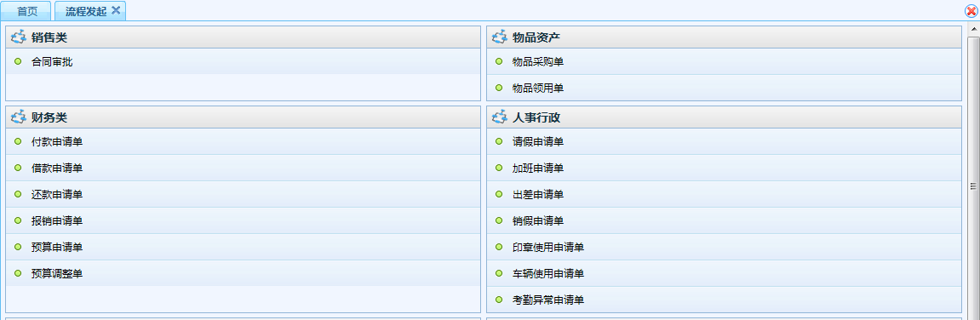Click the green bullet next to 借款申请单

(x=18, y=168)
